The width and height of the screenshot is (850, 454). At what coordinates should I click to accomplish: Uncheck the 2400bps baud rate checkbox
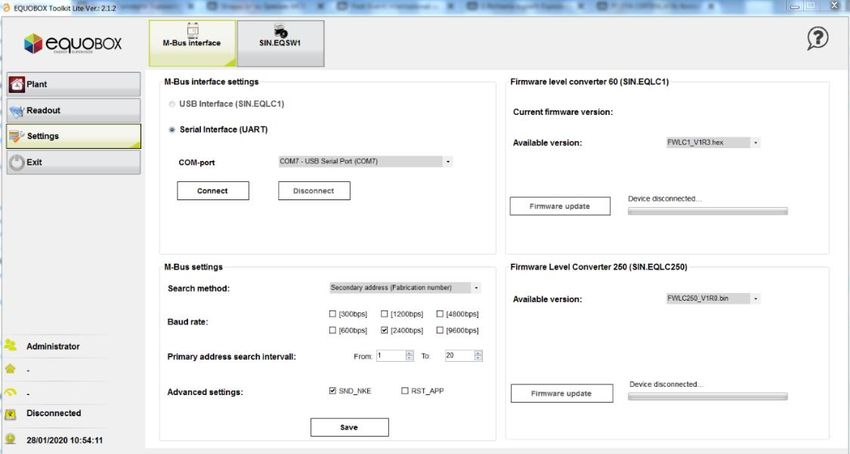coord(384,330)
